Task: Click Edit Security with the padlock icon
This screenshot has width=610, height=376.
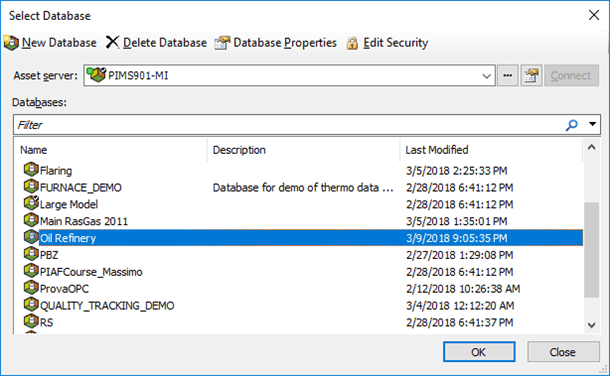Action: click(387, 42)
